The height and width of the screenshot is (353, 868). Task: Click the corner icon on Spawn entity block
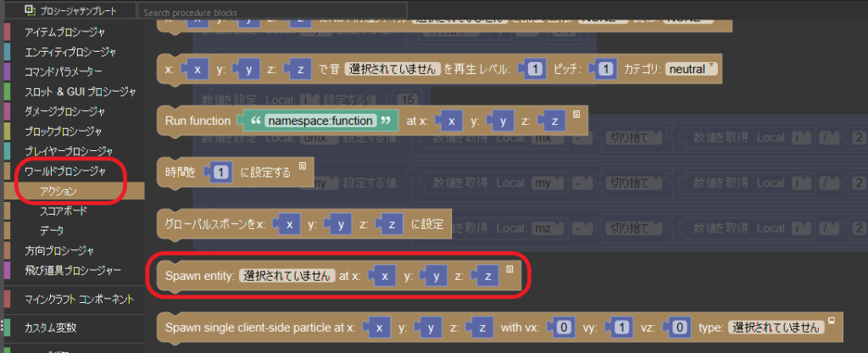tap(510, 269)
